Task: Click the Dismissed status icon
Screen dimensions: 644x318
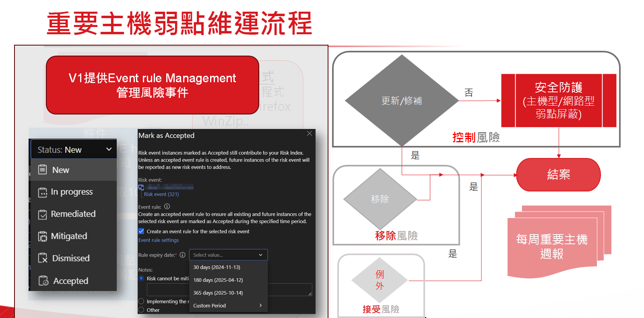Action: tap(42, 258)
